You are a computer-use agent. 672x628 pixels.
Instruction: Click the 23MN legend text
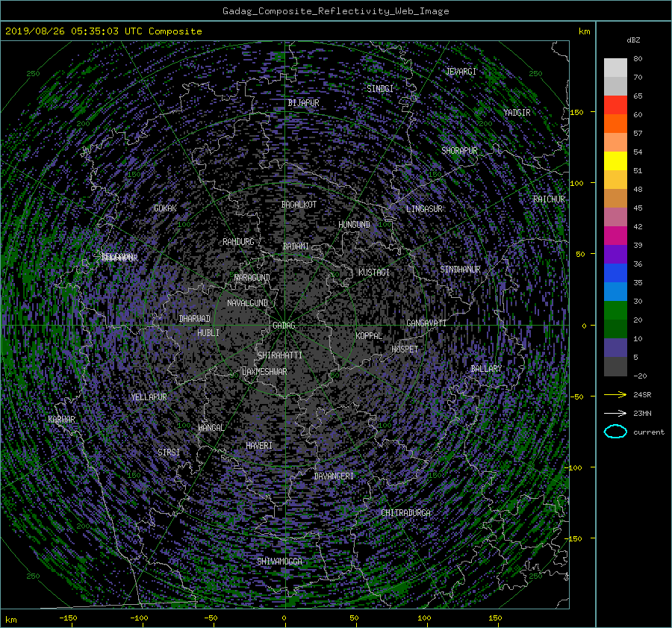[x=642, y=414]
